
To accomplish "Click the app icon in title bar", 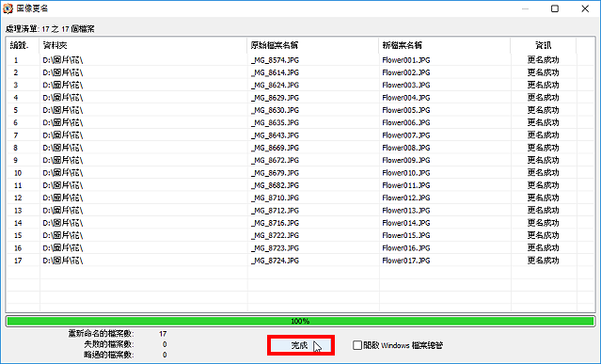I will 8,8.
